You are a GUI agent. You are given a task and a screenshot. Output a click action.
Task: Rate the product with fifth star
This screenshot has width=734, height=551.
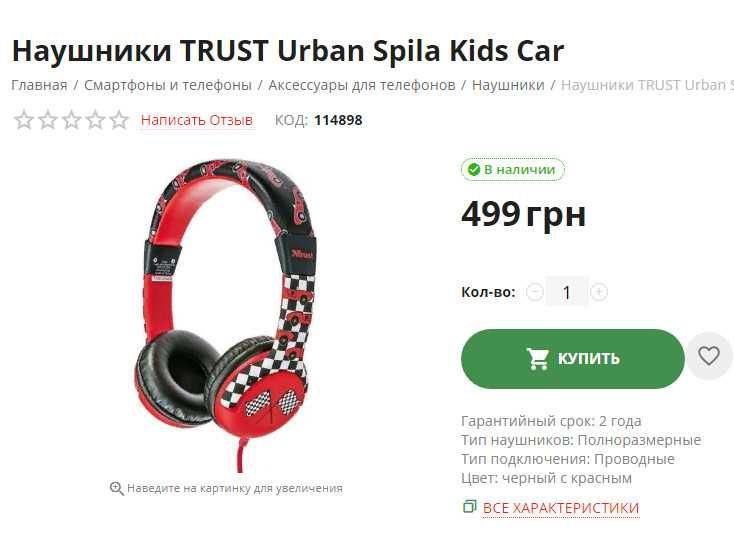119,120
